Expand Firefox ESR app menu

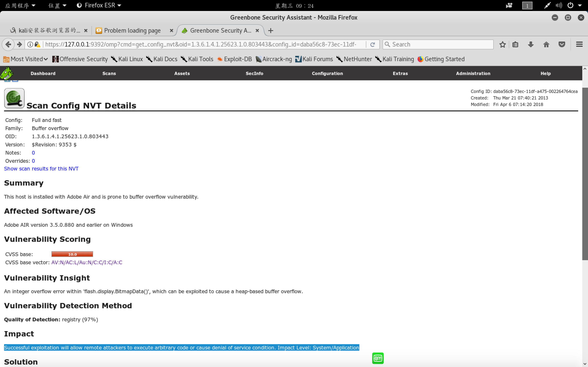[x=99, y=5]
